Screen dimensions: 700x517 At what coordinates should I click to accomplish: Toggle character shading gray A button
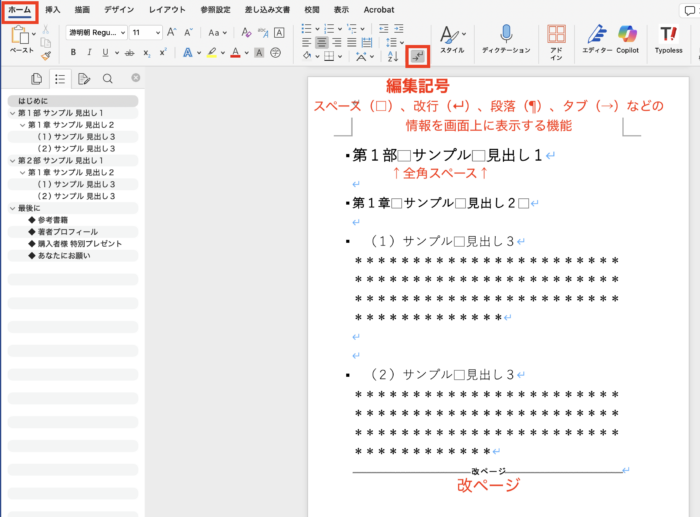tap(259, 53)
